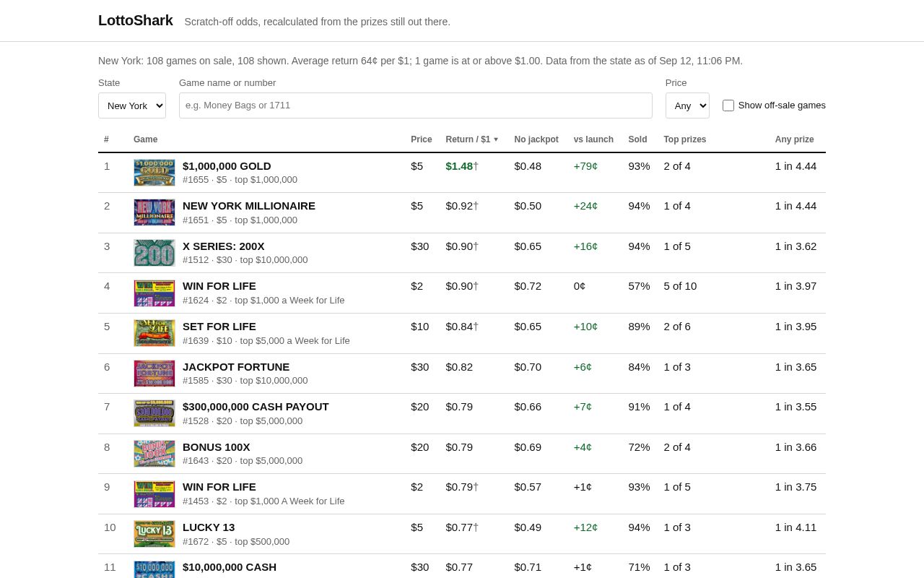Click the $0.84 return for SET FOR LIFE

coord(459,327)
